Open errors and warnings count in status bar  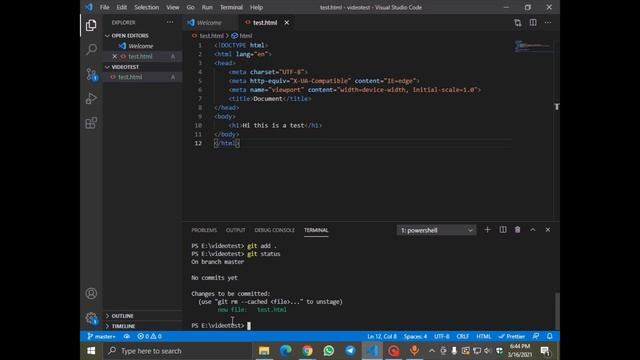(149, 336)
